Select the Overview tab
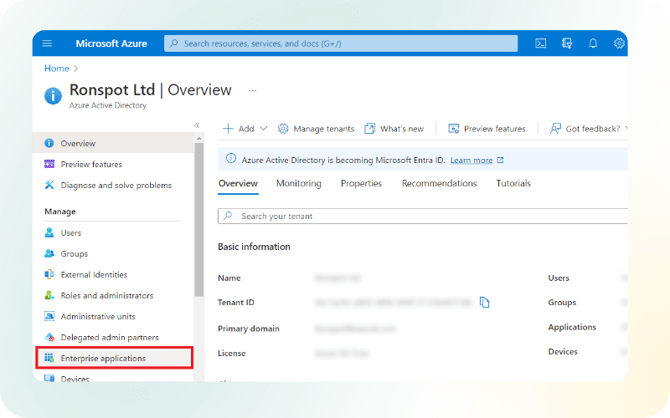Screen dimensions: 670x418 [x=238, y=183]
